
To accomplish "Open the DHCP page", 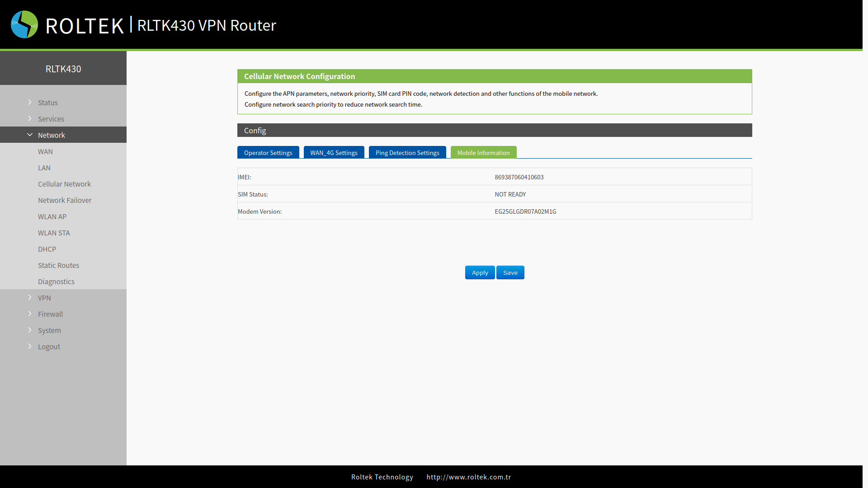I will 47,249.
